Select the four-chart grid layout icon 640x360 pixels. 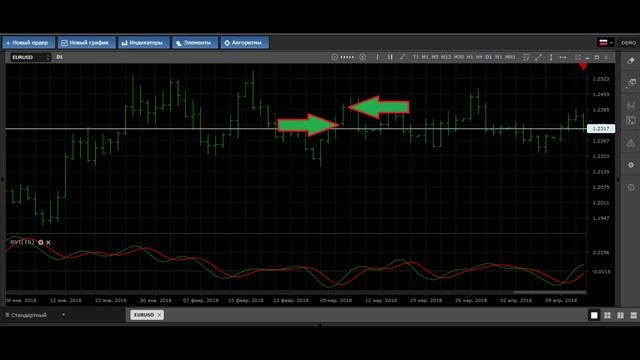tap(607, 315)
